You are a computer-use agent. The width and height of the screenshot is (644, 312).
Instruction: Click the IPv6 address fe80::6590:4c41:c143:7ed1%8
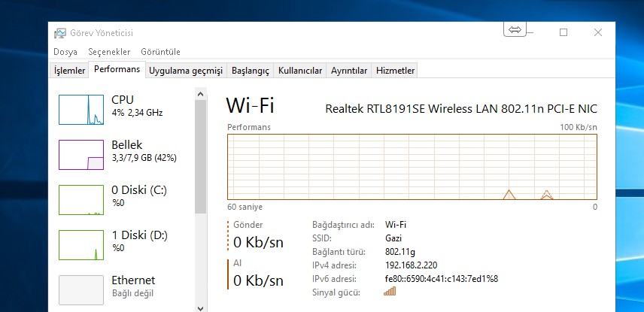[442, 279]
